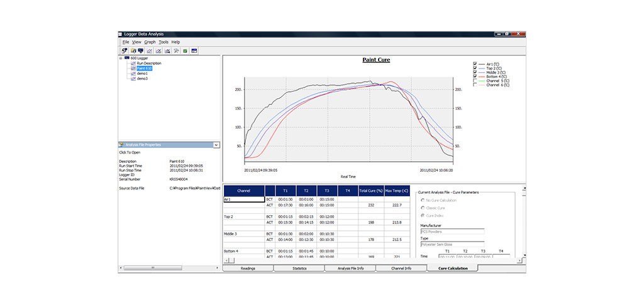Image resolution: width=644 pixels, height=302 pixels.
Task: Open the File menu
Action: pos(126,42)
